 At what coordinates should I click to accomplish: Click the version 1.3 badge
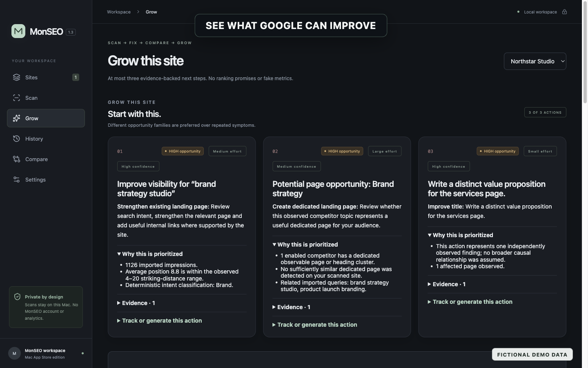click(x=71, y=32)
